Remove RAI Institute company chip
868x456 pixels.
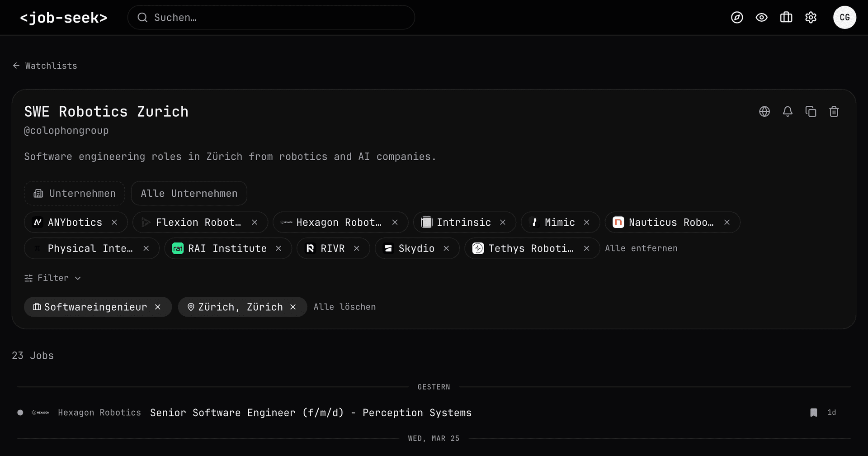click(x=278, y=248)
